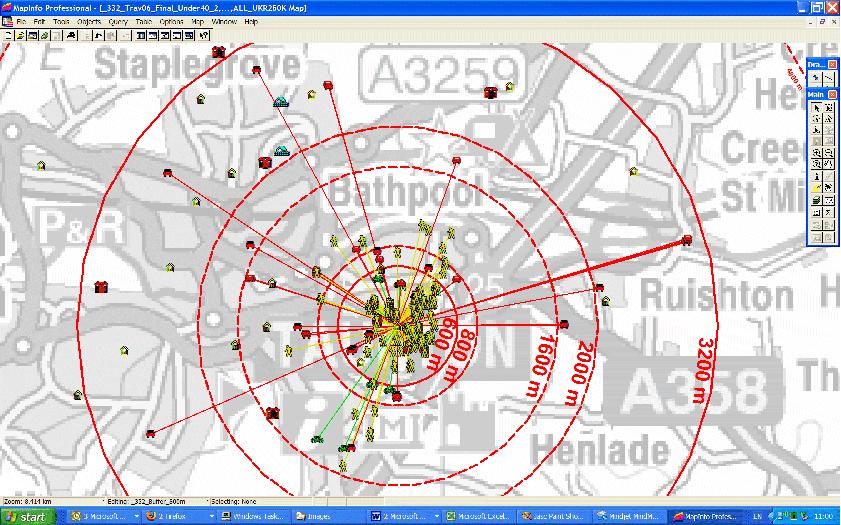Expand the 2 Firefox taskbar group arrow
841x525 pixels.
click(211, 516)
